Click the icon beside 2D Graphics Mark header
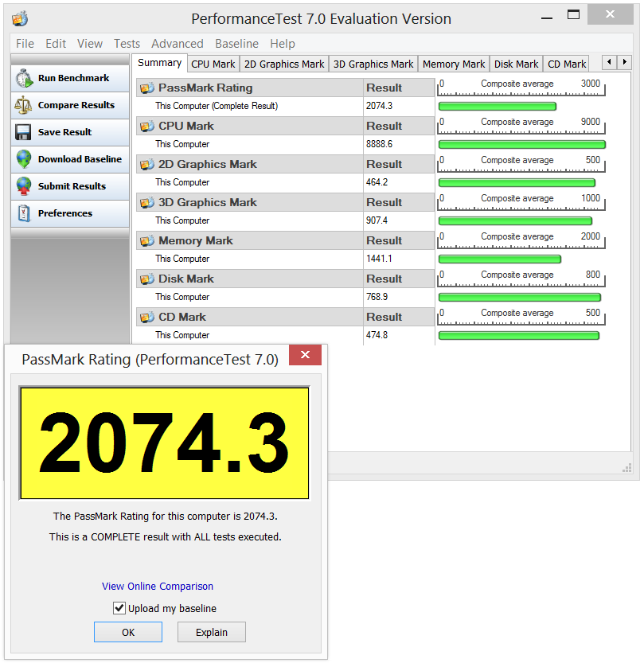 [x=147, y=164]
